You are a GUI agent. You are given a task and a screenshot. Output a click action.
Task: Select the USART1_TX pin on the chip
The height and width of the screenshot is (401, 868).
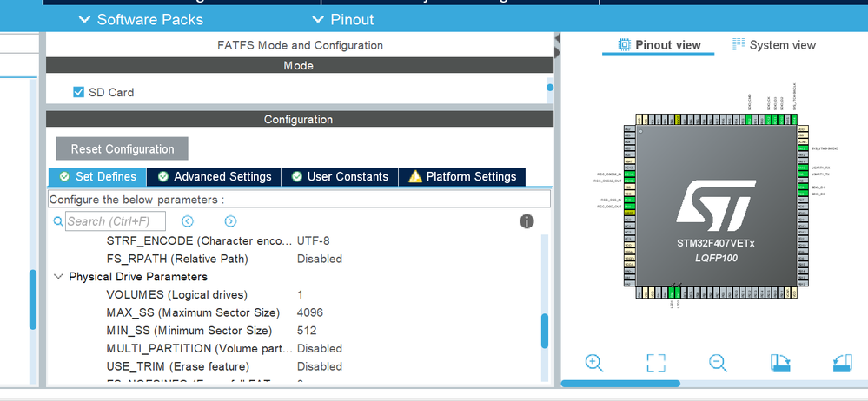803,174
